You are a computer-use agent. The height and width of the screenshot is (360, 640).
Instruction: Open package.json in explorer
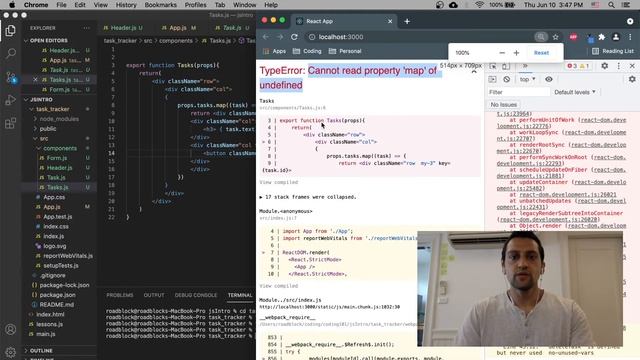(57, 295)
